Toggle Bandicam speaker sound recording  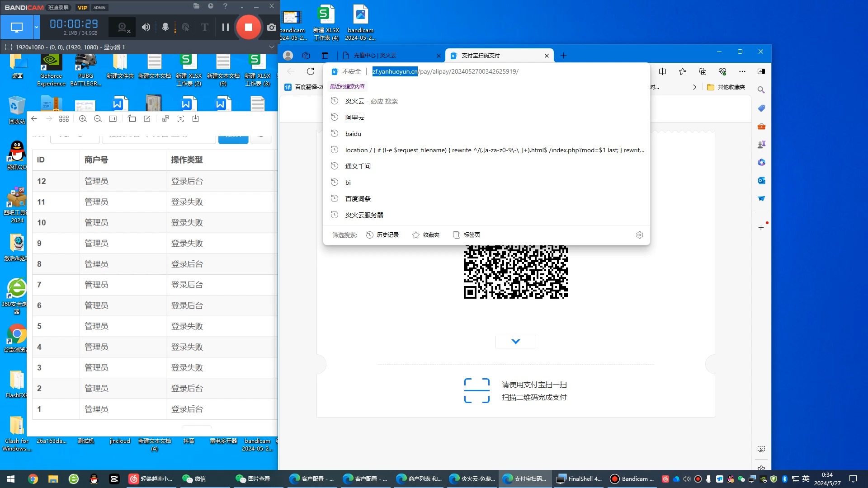tap(146, 27)
